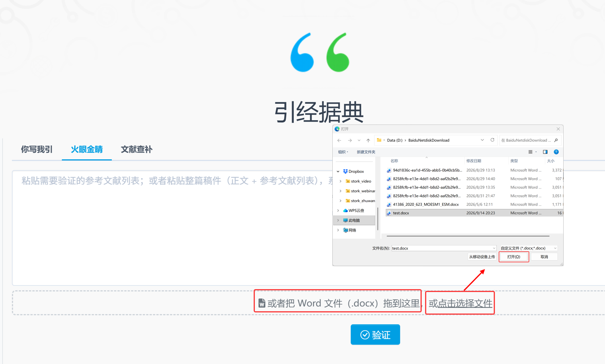Image resolution: width=605 pixels, height=364 pixels.
Task: Expand the WPS云盘 tree node
Action: click(x=338, y=211)
